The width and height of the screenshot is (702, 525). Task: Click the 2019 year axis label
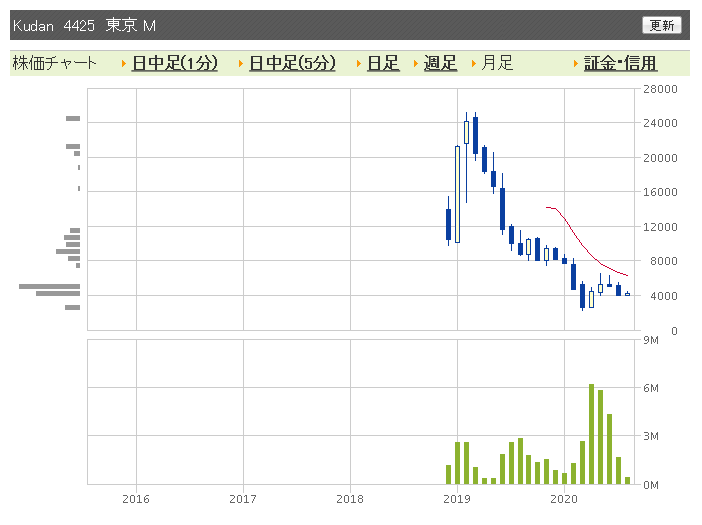point(457,499)
